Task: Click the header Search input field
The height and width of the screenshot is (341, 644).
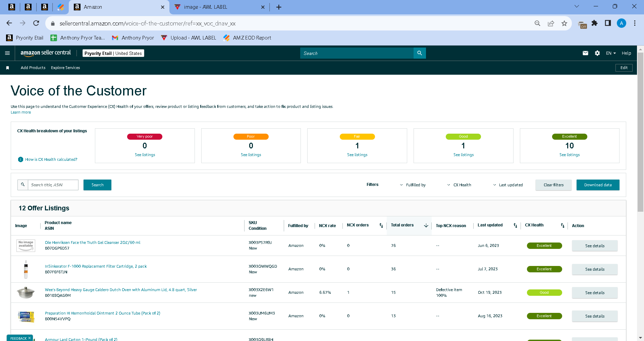Action: [x=357, y=53]
